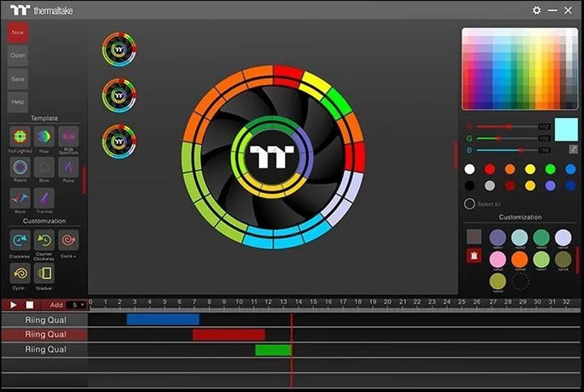Click the green clip on the timeline
This screenshot has height=392, width=584.
pos(273,350)
